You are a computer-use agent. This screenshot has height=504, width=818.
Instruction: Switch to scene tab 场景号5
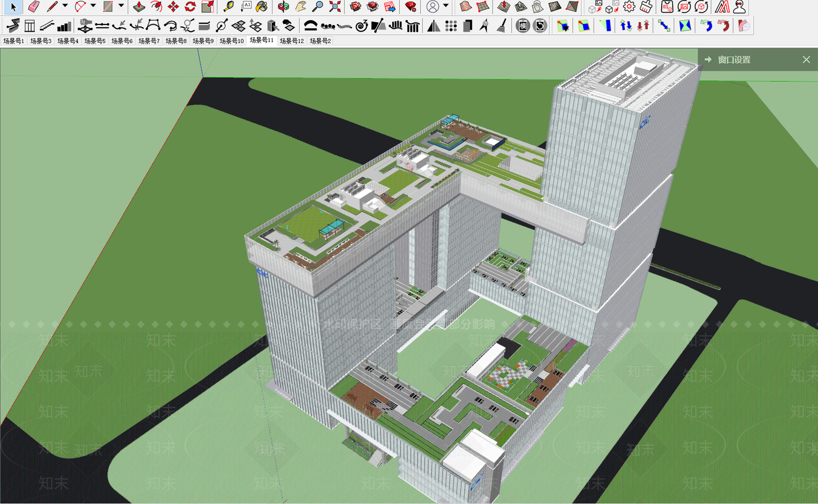tap(95, 41)
